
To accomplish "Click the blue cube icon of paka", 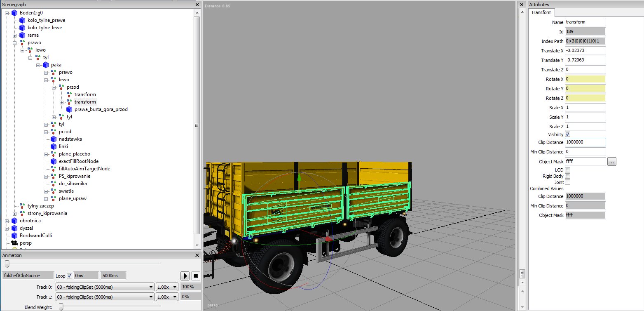I will [x=46, y=65].
